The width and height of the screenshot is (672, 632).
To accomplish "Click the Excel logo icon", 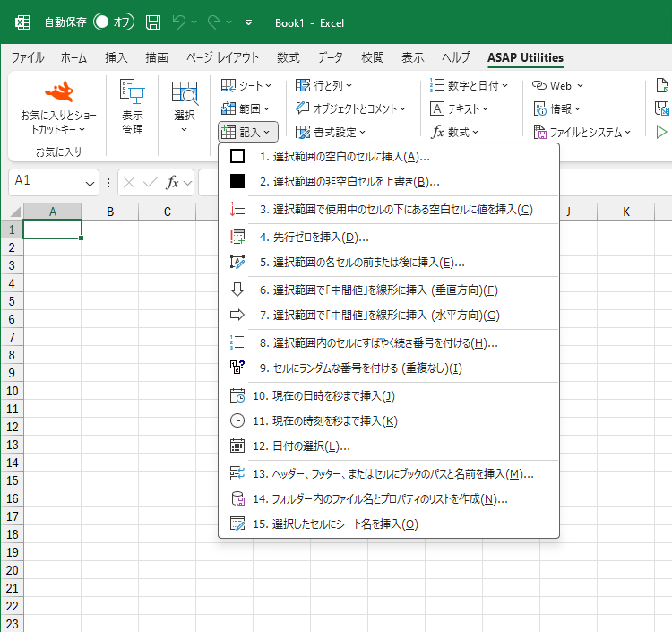I will click(22, 22).
